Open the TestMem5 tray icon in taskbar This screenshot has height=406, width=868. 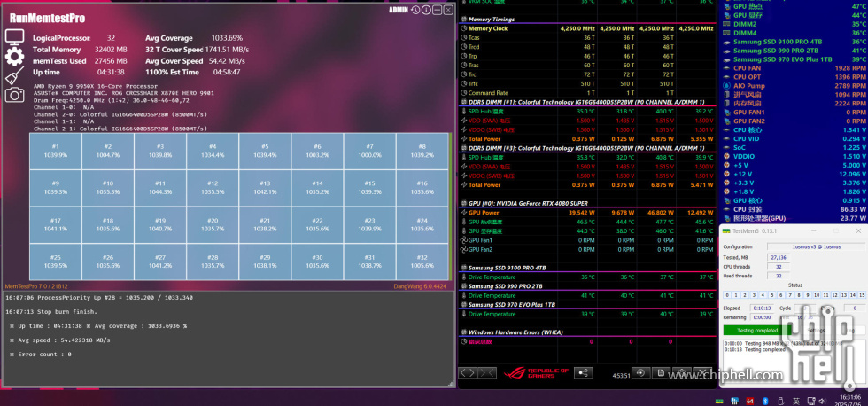[x=719, y=401]
